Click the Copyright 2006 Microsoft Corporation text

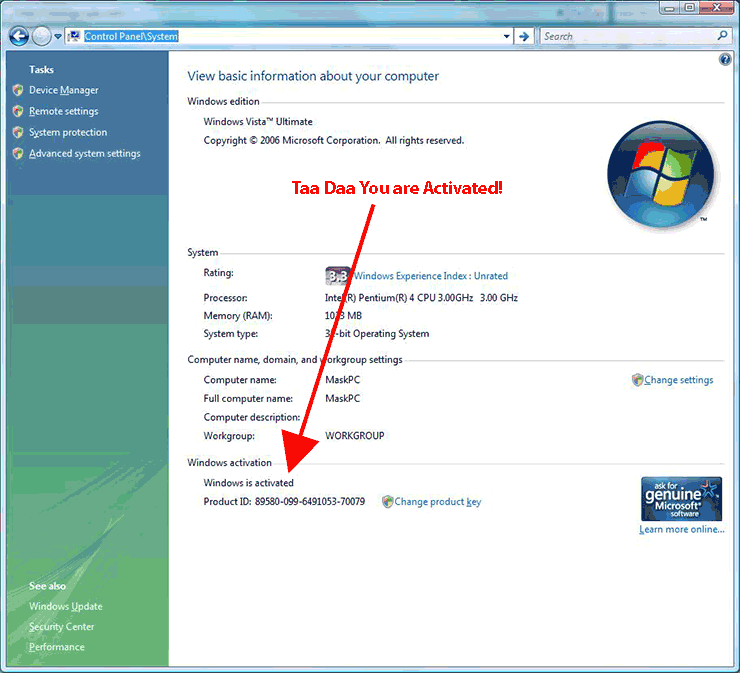(334, 141)
